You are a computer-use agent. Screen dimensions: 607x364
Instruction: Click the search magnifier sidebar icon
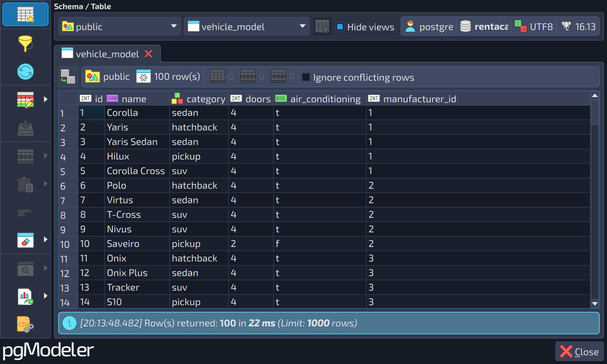25,268
